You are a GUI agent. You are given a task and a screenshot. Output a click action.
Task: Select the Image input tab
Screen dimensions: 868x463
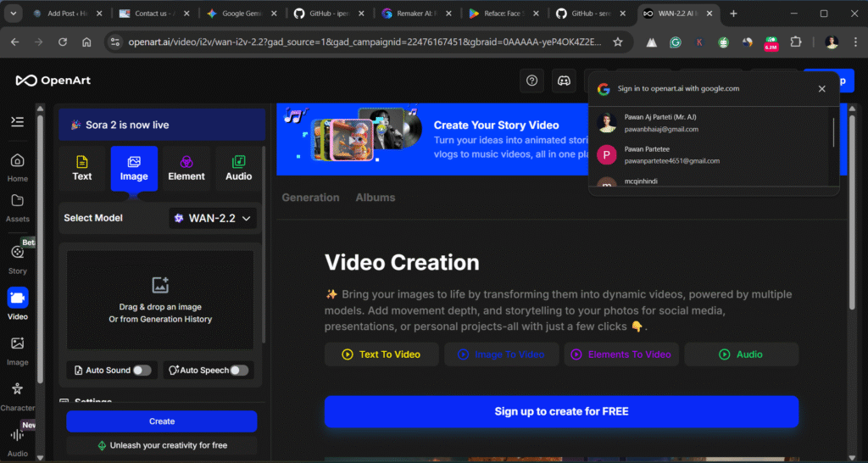point(134,169)
